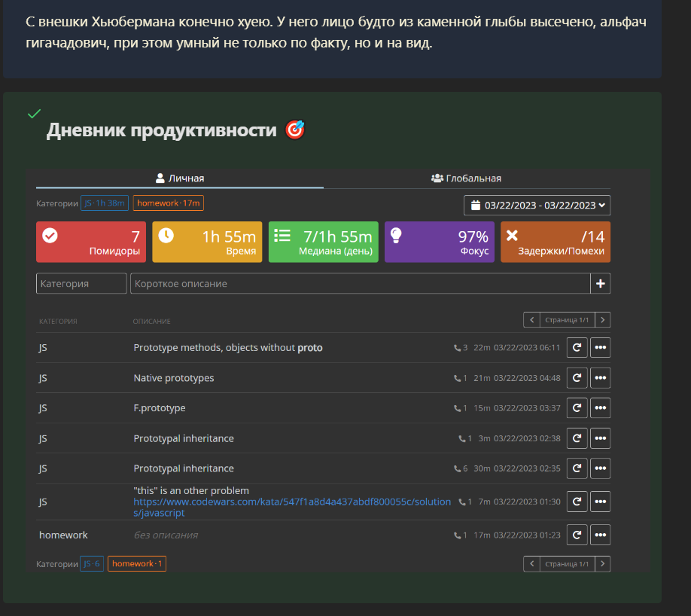The image size is (691, 616).
Task: Click the phone icon in Prototype methods row
Action: [x=457, y=348]
